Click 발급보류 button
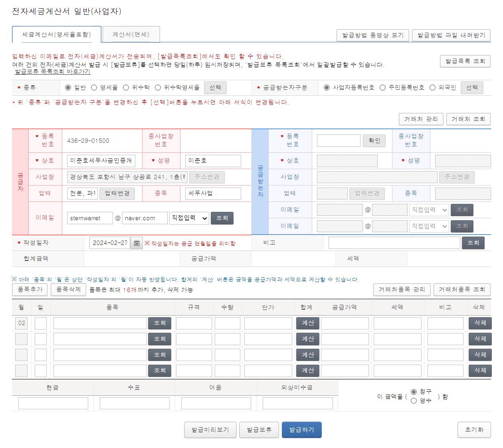Screen dimensions: 503x448 [259, 430]
